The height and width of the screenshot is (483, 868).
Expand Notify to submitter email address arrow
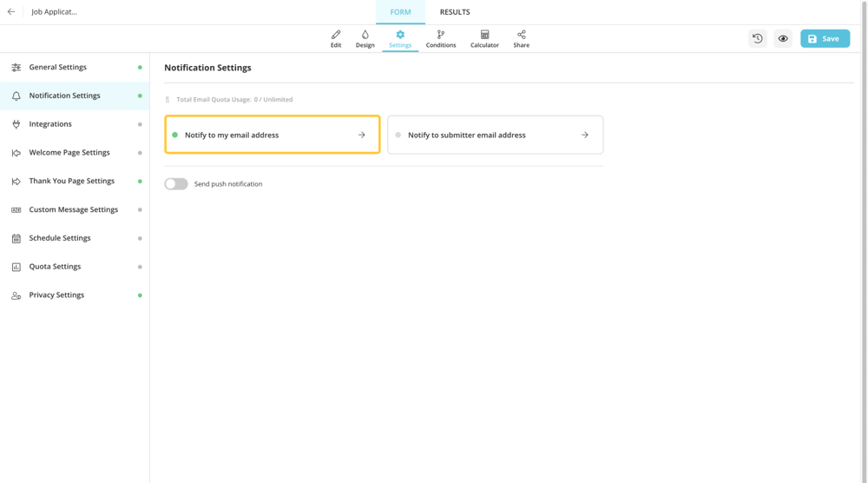click(x=585, y=136)
